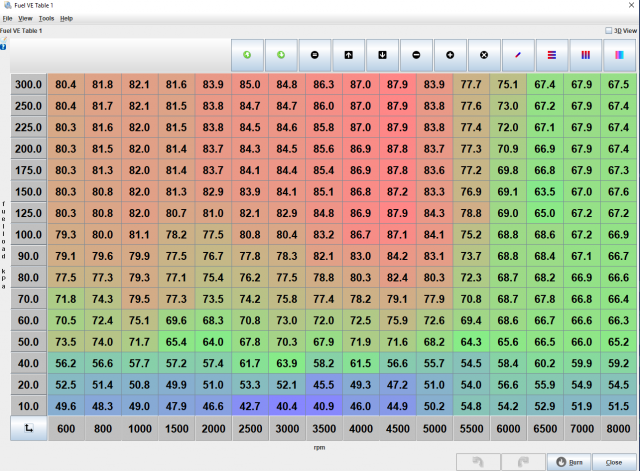Viewport: 640px width, 471px height.
Task: Select the 100.0 kPa row header
Action: click(29, 234)
